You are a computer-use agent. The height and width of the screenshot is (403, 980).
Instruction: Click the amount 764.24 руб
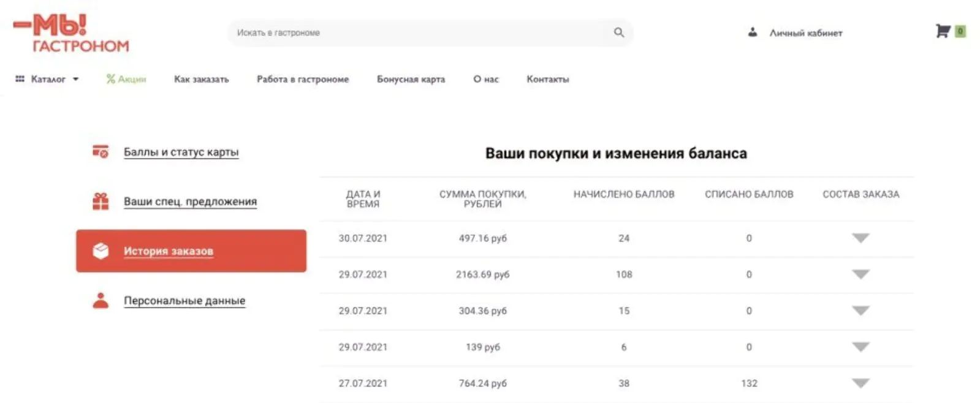[x=482, y=383]
